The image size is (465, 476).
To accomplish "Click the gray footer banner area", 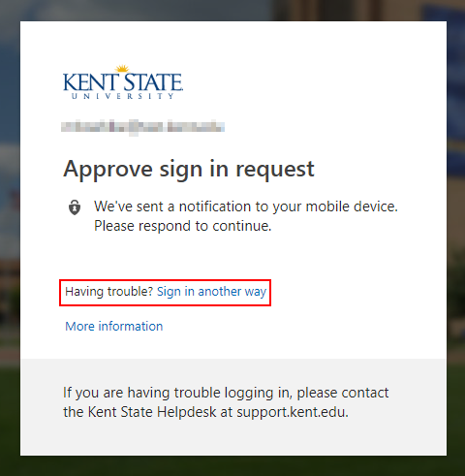I will pos(233,407).
